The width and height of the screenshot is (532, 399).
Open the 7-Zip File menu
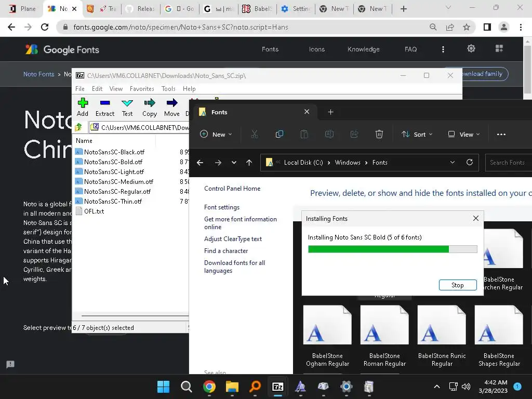[79, 88]
